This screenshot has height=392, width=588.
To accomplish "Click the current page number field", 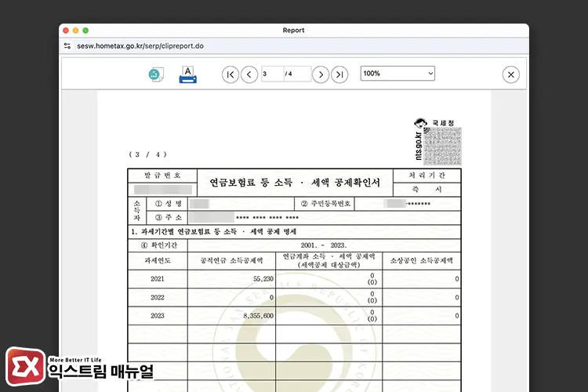I will 273,74.
